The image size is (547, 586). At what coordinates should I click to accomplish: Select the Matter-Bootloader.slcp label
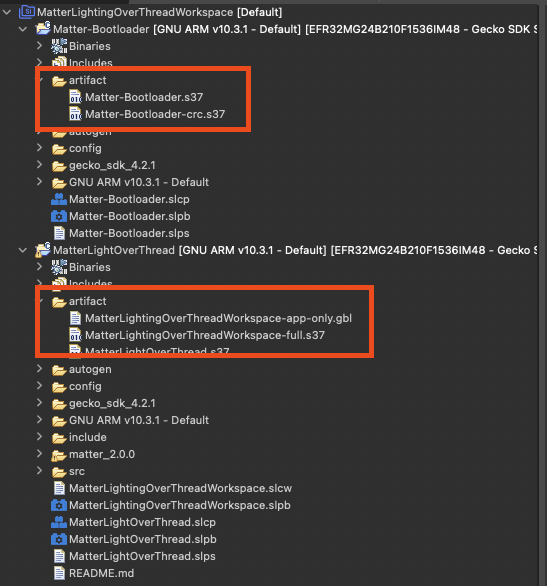(129, 199)
